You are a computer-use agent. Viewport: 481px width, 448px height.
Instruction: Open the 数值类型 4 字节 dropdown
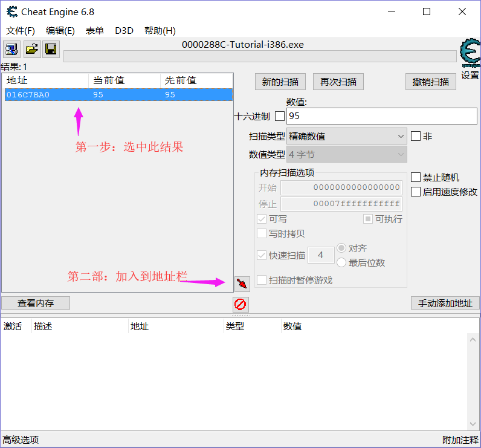[347, 154]
